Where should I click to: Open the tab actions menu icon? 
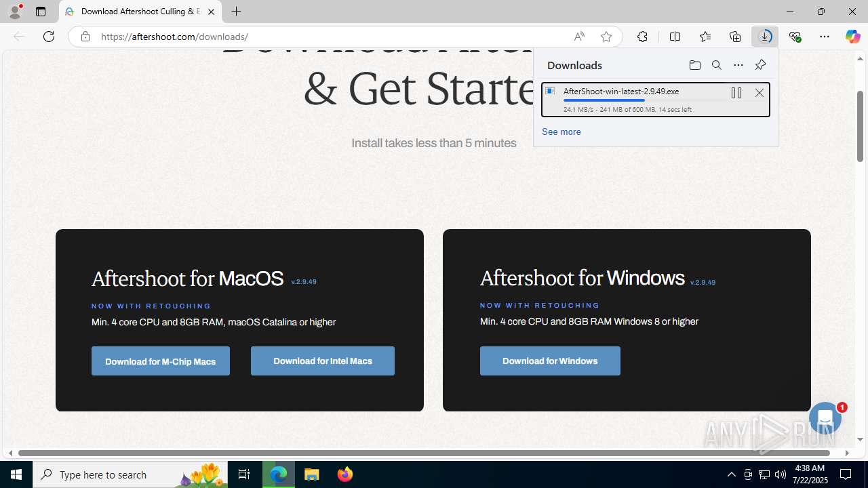pos(41,12)
